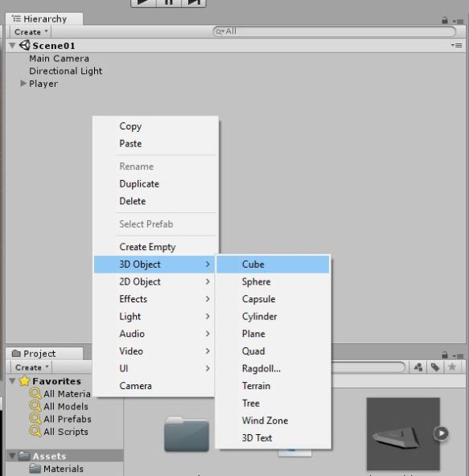The height and width of the screenshot is (476, 469).
Task: Create a Cube from the submenu
Action: 273,265
